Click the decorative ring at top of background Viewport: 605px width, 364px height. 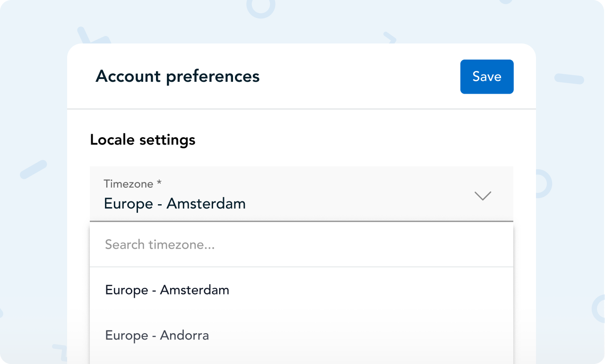260,6
